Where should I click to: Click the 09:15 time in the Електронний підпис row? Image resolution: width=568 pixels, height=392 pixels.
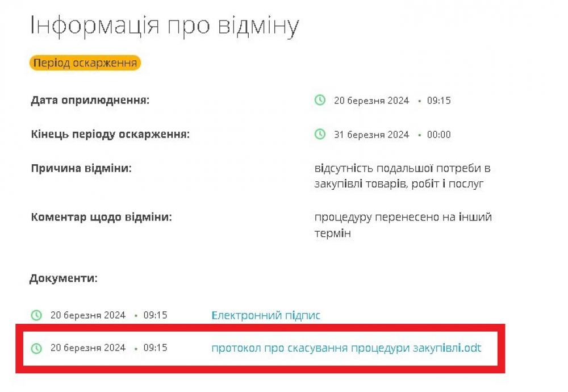pyautogui.click(x=155, y=315)
